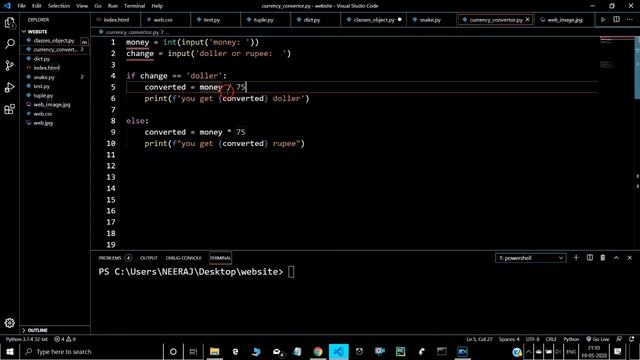Open the Run and Debug view
This screenshot has width=640, height=360.
[10, 87]
